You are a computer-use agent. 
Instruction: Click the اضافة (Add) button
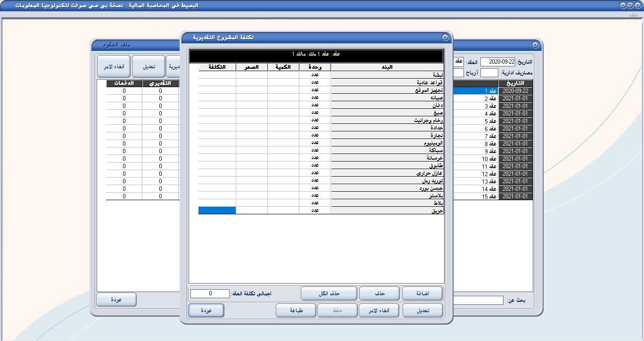pos(421,293)
